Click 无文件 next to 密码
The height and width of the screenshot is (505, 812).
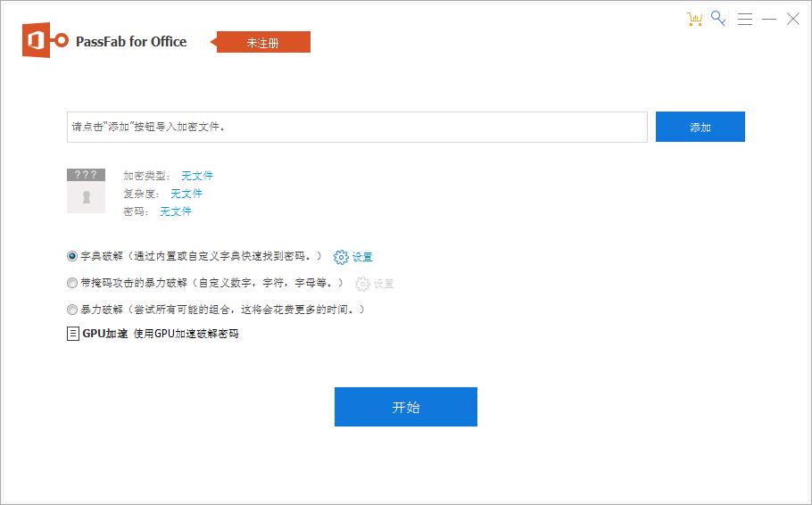pyautogui.click(x=176, y=211)
